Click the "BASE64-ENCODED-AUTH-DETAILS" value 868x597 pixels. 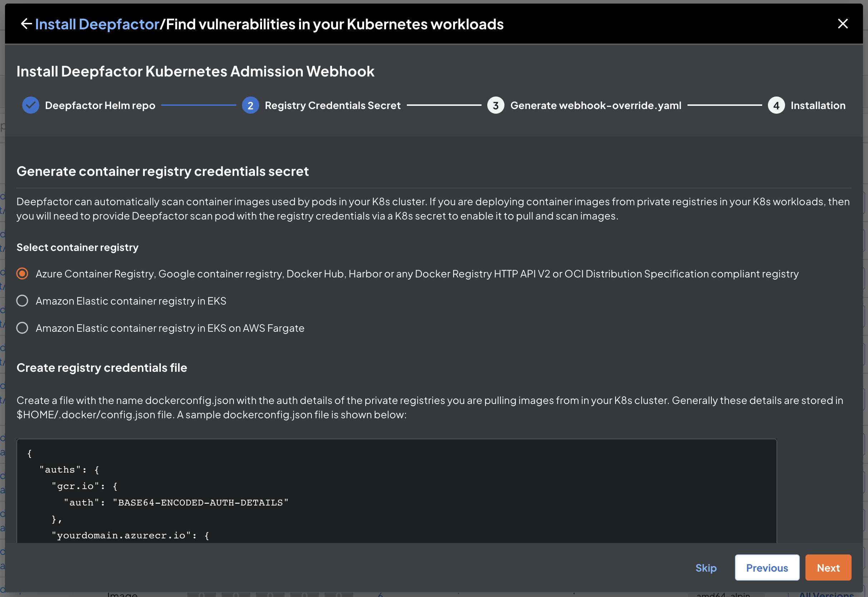click(201, 503)
